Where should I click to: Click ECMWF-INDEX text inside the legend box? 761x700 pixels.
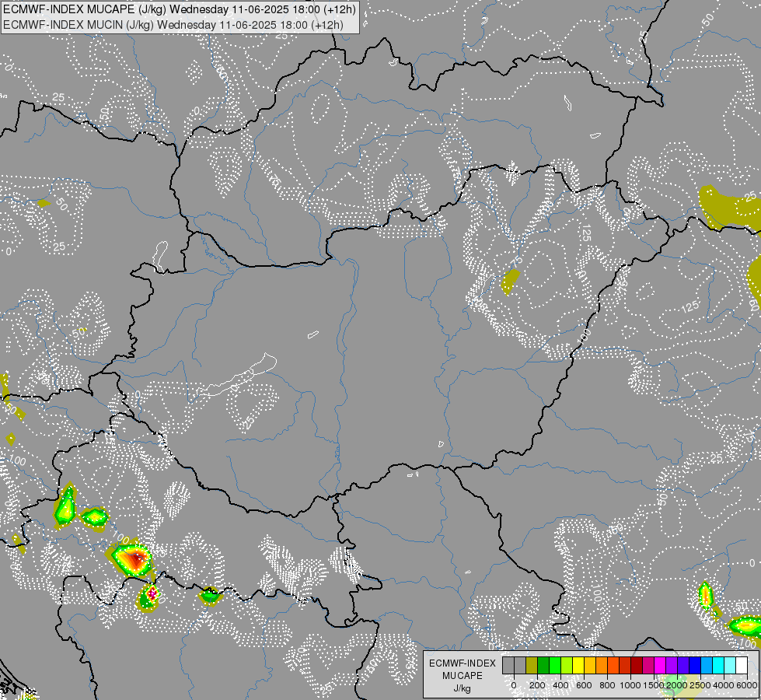click(x=463, y=663)
